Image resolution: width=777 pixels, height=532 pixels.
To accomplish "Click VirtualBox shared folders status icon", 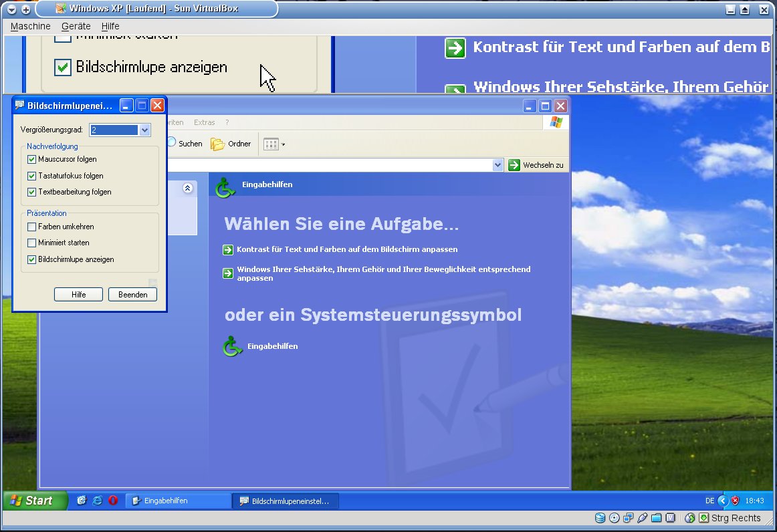I will [656, 518].
